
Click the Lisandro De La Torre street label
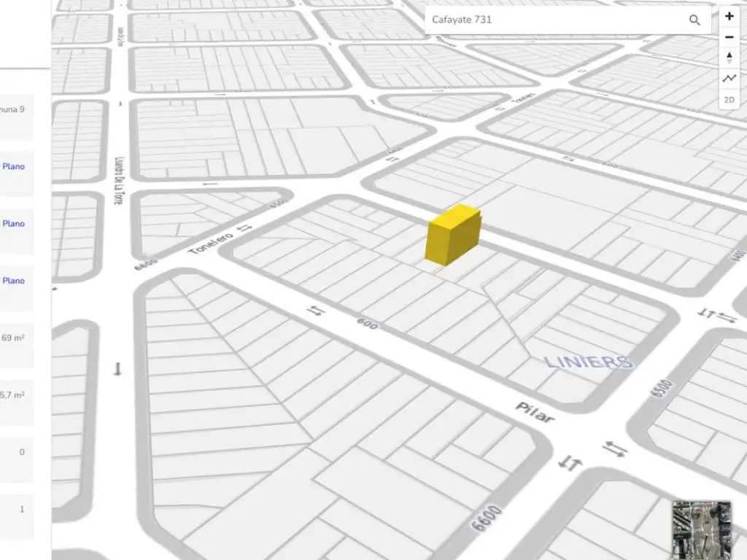click(x=120, y=181)
